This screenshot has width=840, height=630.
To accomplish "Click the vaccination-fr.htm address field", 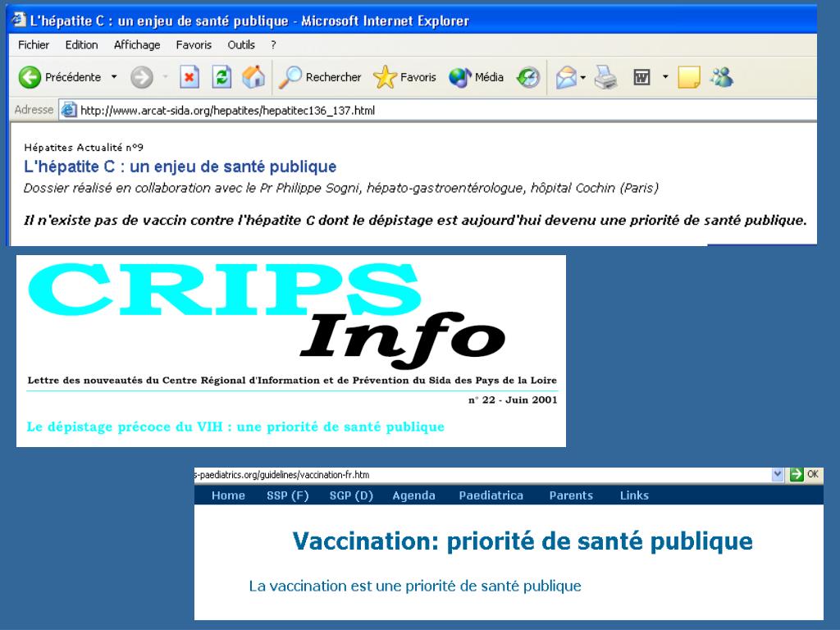I will pos(482,475).
